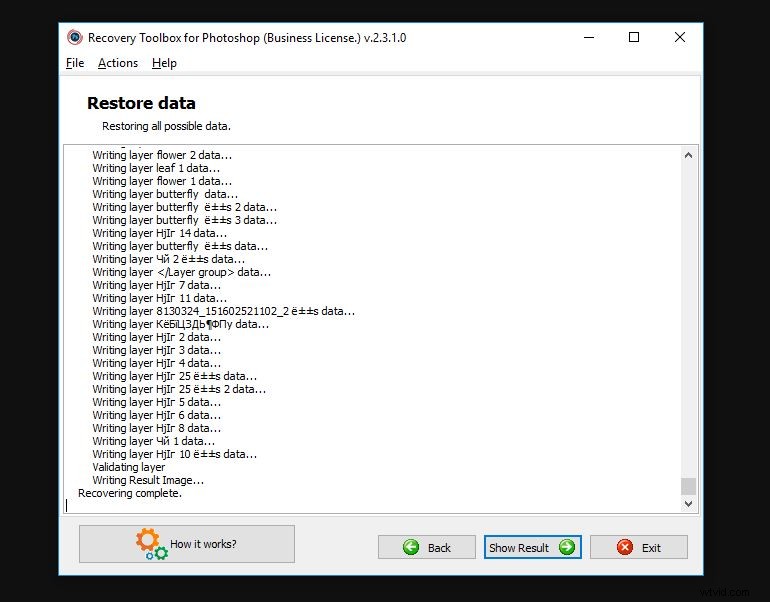Select log line 'Writing layer HjIr 11 data...'
770x602 pixels.
click(x=160, y=298)
